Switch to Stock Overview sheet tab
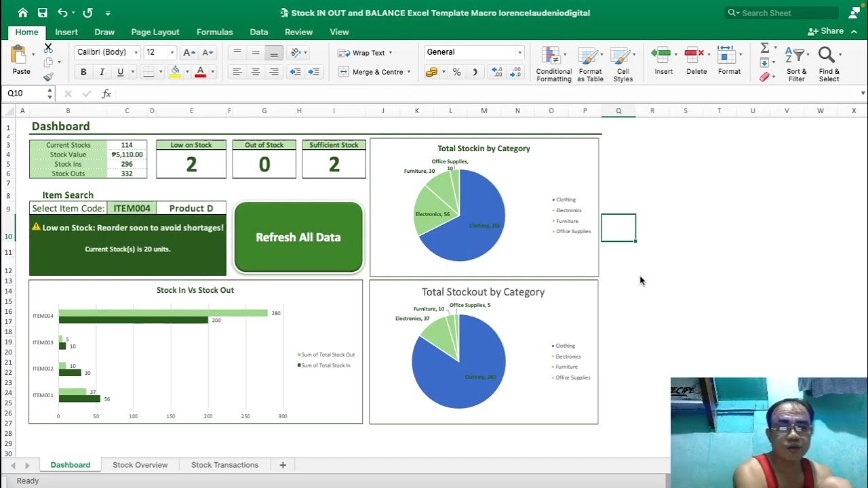 click(140, 465)
